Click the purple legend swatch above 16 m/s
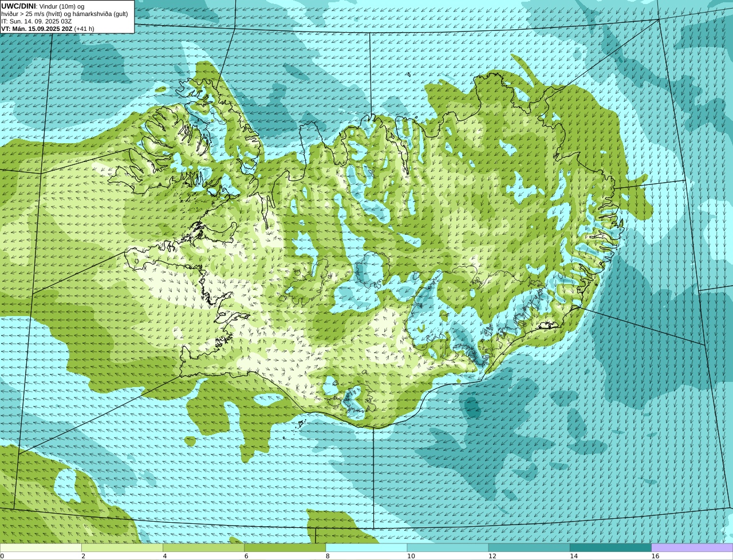This screenshot has height=560, width=733. pyautogui.click(x=692, y=548)
